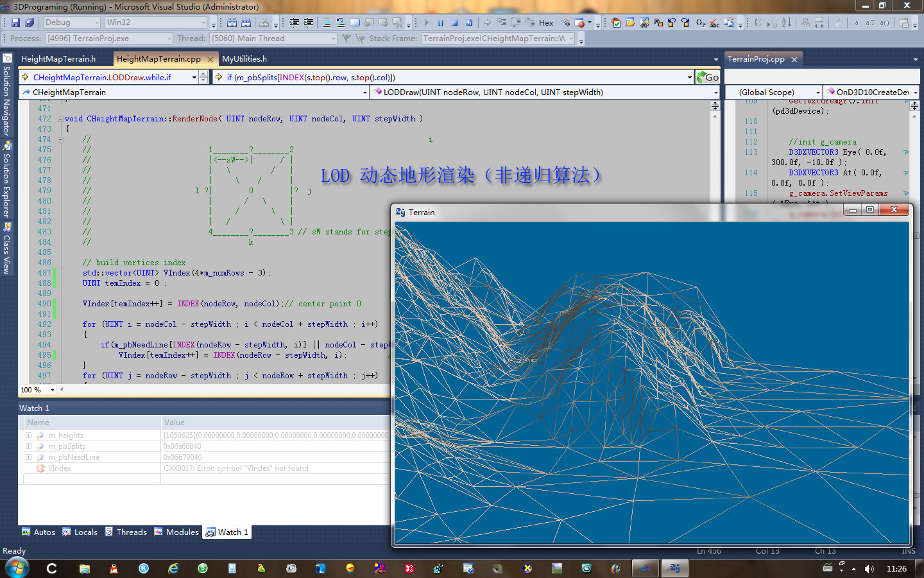Viewport: 924px width, 578px height.
Task: Open Internet Explorer from the taskbar
Action: pos(173,568)
